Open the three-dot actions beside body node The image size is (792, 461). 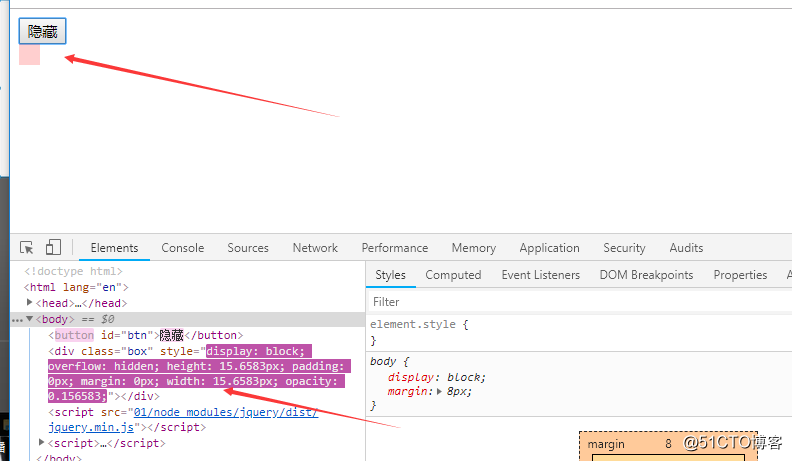pos(17,320)
